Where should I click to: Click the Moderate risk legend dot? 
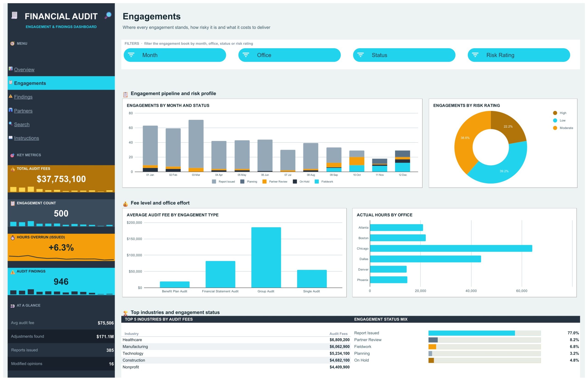tap(555, 128)
